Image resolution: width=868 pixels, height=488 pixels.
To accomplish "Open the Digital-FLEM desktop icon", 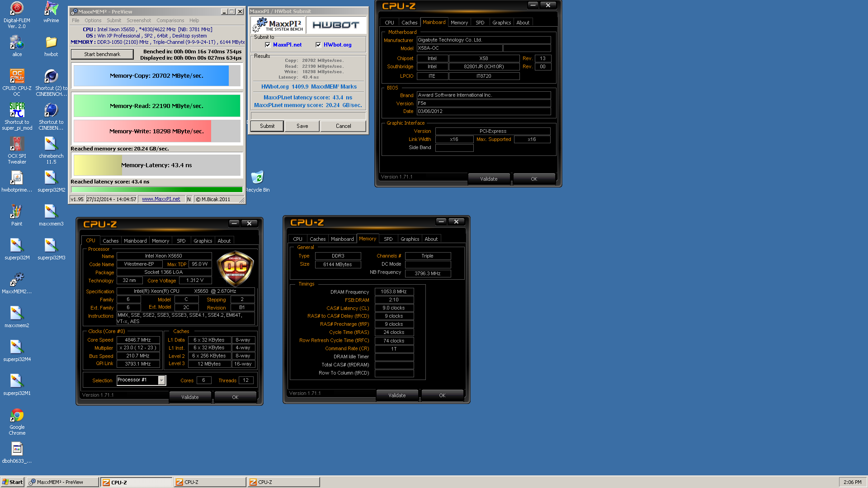I will coord(17,15).
